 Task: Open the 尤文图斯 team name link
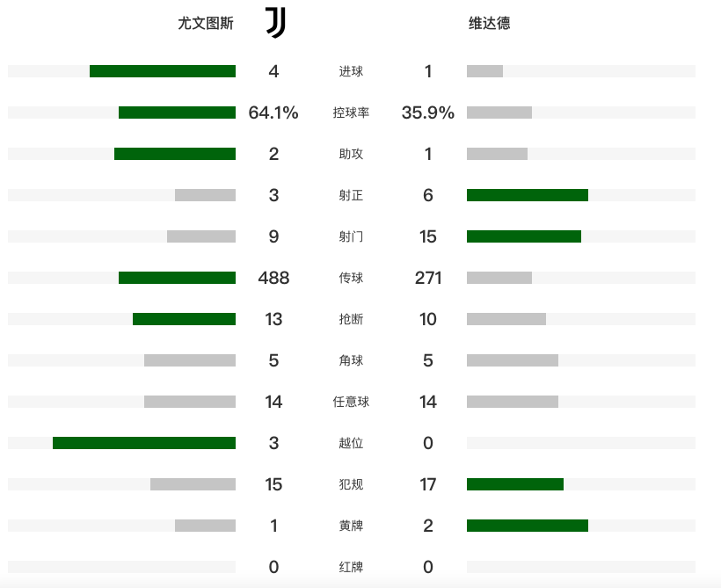[x=206, y=23]
